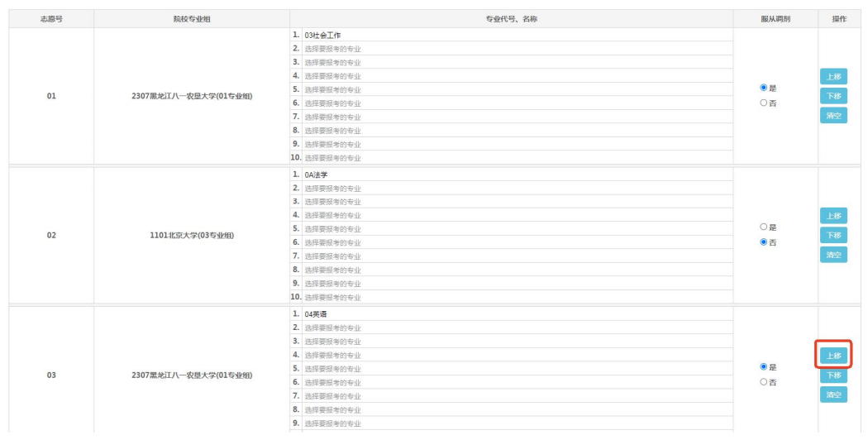Set 服从调剂 to 否 in volunteer 03
Viewport: 868px width, 440px height.
tap(764, 382)
